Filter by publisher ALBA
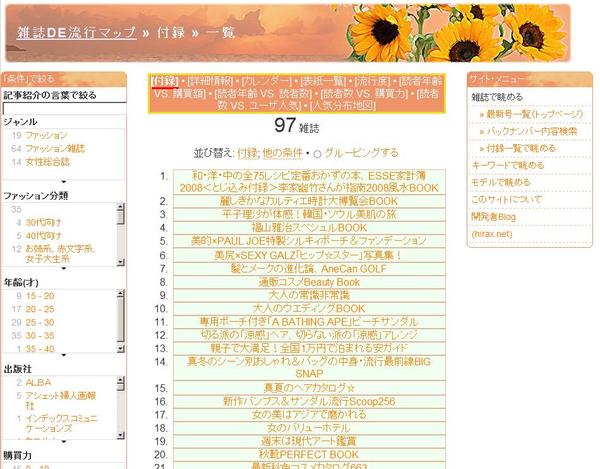The height and width of the screenshot is (469, 600). coord(39,382)
